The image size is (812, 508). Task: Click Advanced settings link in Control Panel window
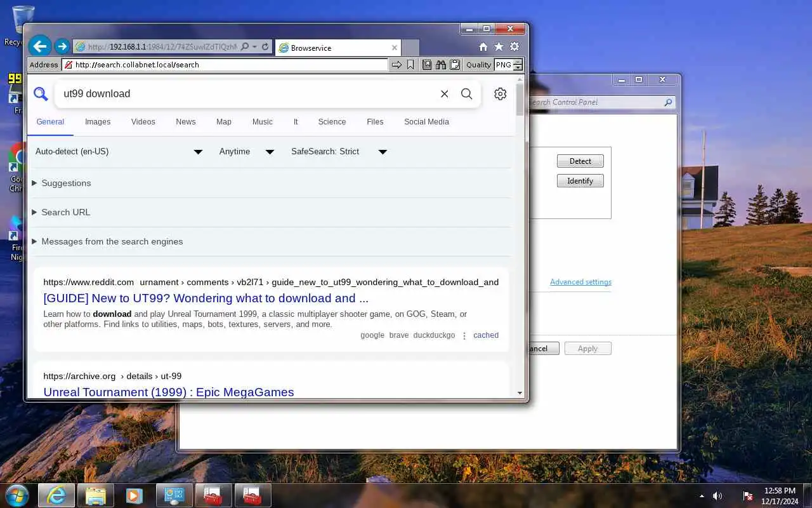580,282
